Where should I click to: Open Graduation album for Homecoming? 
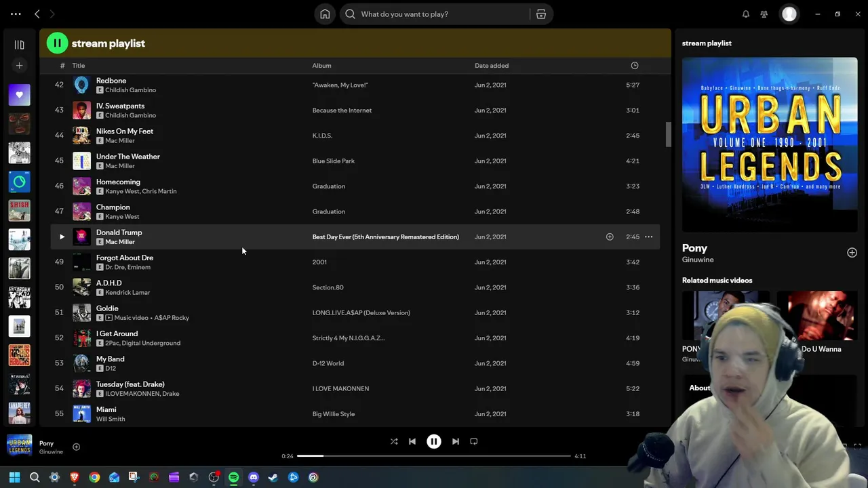point(328,186)
